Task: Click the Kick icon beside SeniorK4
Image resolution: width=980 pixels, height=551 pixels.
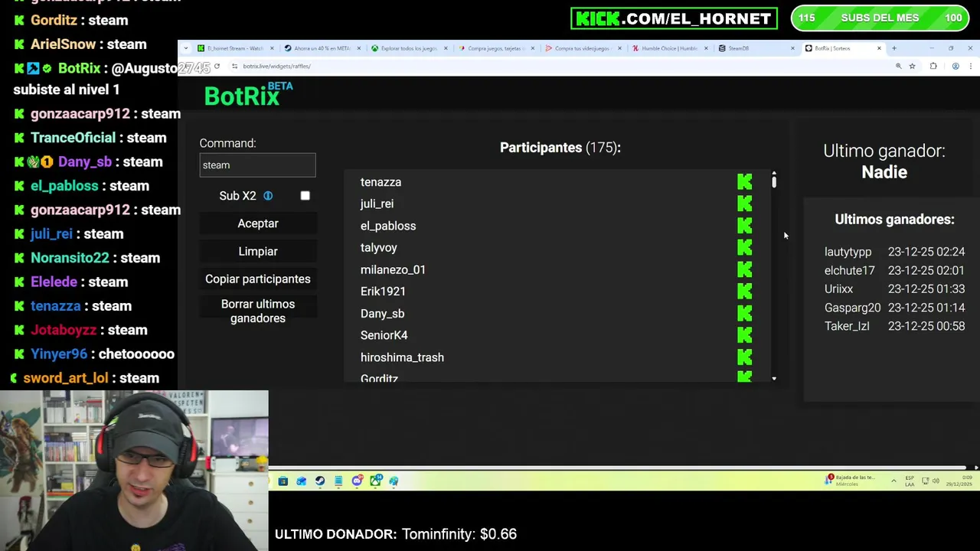Action: (x=745, y=335)
